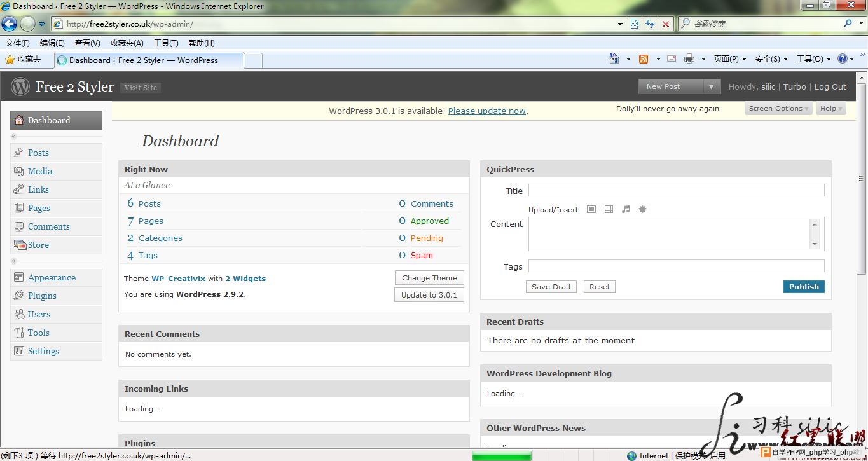The height and width of the screenshot is (461, 868).
Task: Click the search magnifier icon in search box
Action: pos(848,24)
